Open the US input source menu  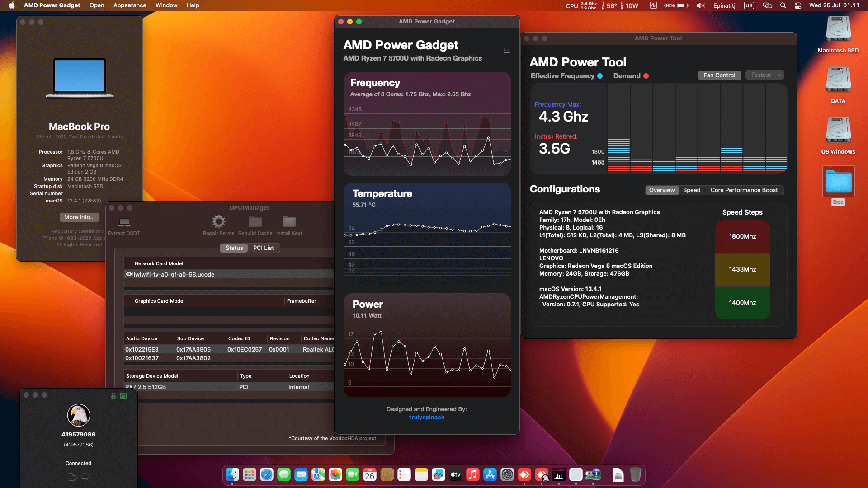point(749,5)
